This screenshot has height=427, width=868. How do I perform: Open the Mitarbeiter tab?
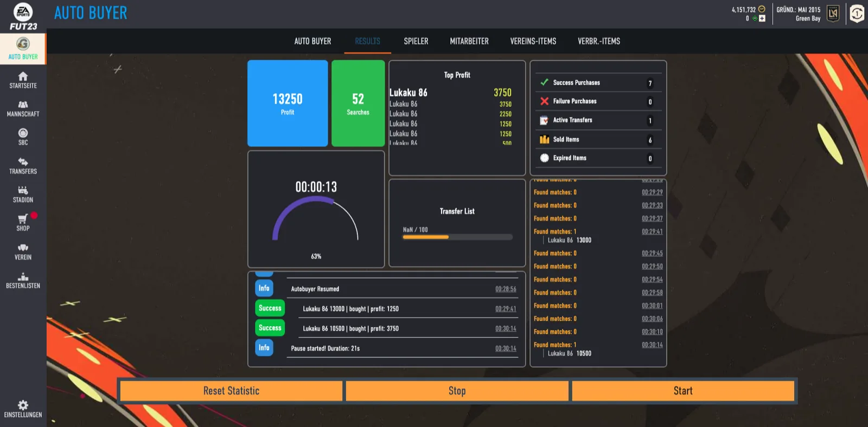469,41
